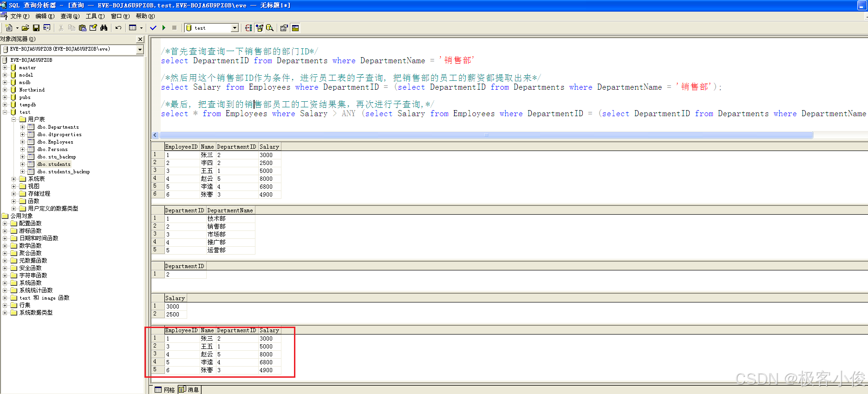The image size is (868, 394).
Task: Click the DepartmentName column header
Action: [230, 210]
